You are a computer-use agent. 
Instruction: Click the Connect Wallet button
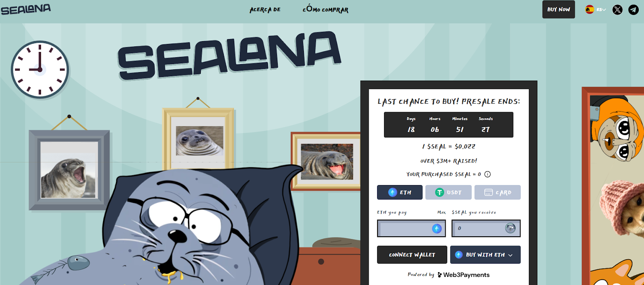point(412,255)
